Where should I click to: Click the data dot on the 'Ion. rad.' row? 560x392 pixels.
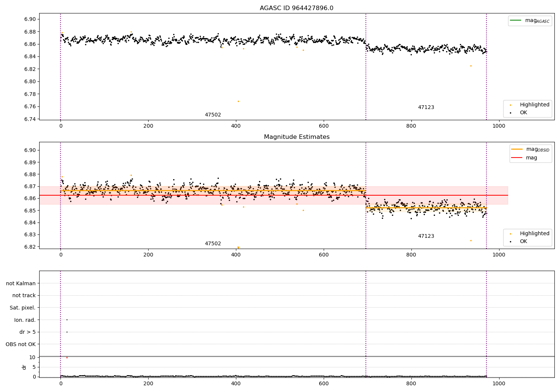coord(67,320)
